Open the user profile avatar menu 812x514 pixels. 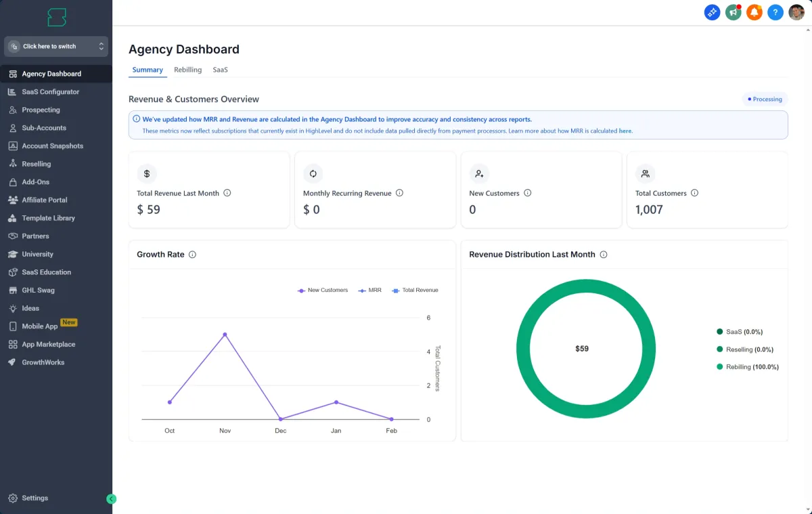coord(796,12)
